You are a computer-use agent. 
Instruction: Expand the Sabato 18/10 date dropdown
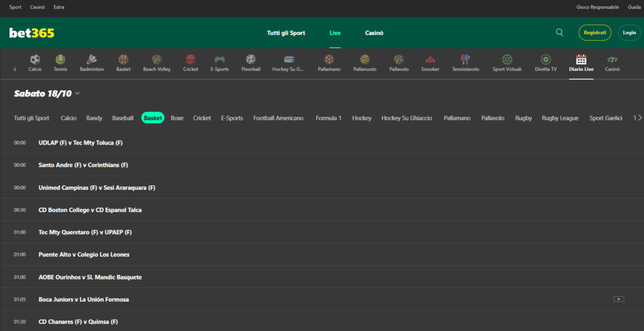point(77,94)
